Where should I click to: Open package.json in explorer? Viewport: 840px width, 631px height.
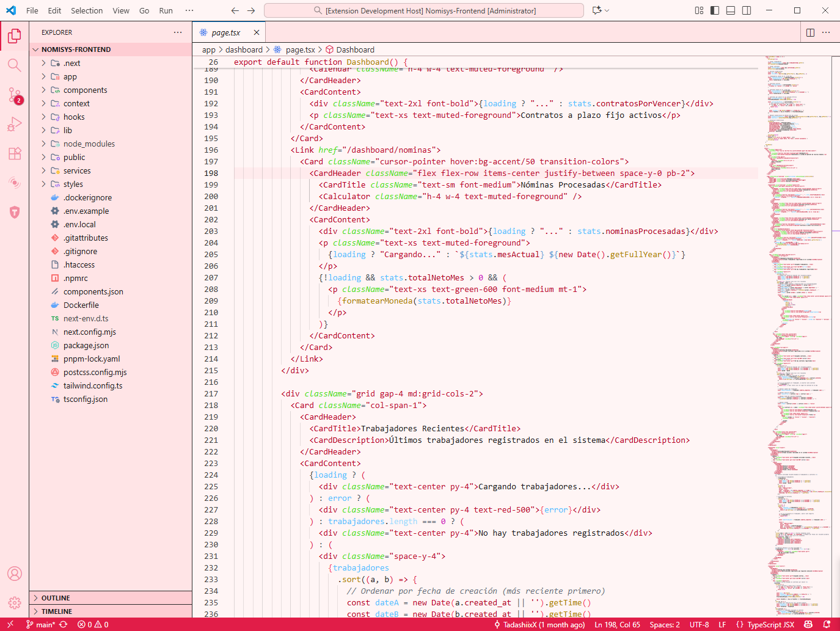tap(110, 345)
